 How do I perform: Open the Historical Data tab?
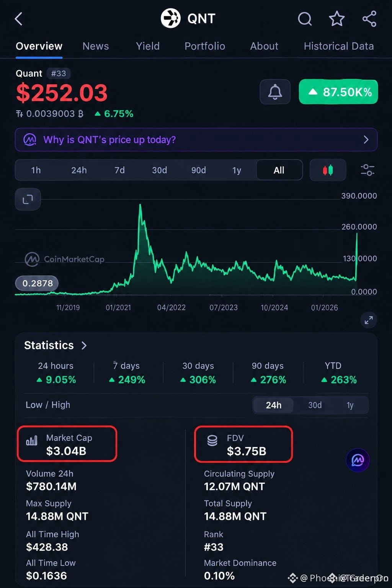click(339, 46)
